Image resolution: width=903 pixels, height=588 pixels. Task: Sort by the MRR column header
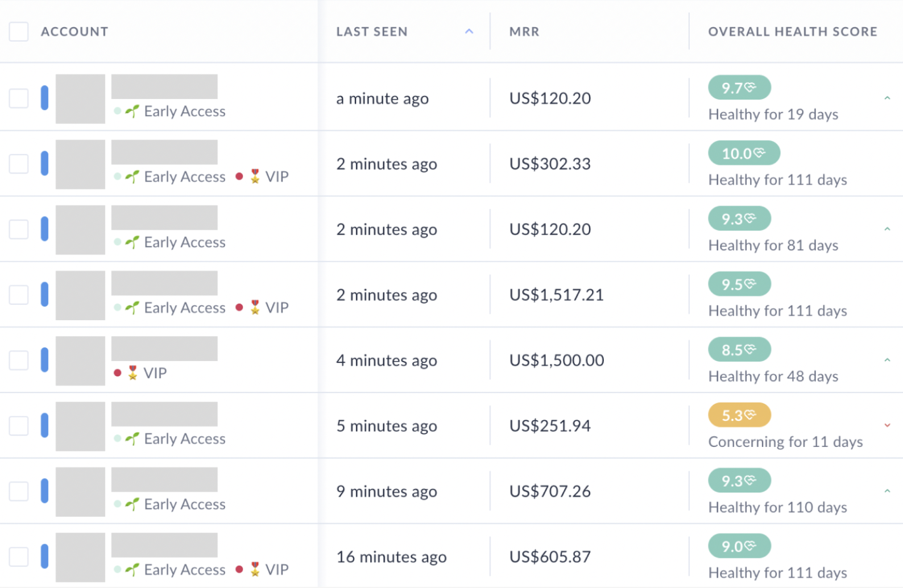(x=524, y=32)
